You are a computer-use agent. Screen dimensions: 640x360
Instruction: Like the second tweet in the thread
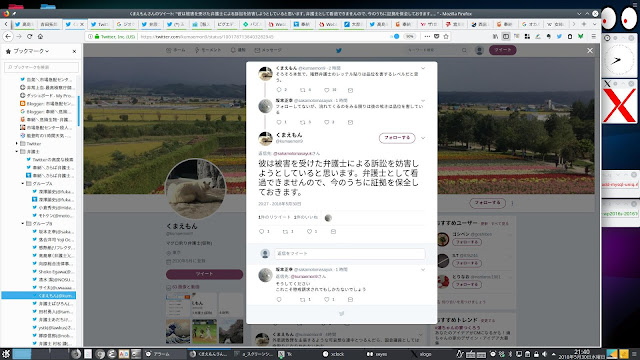[x=327, y=122]
